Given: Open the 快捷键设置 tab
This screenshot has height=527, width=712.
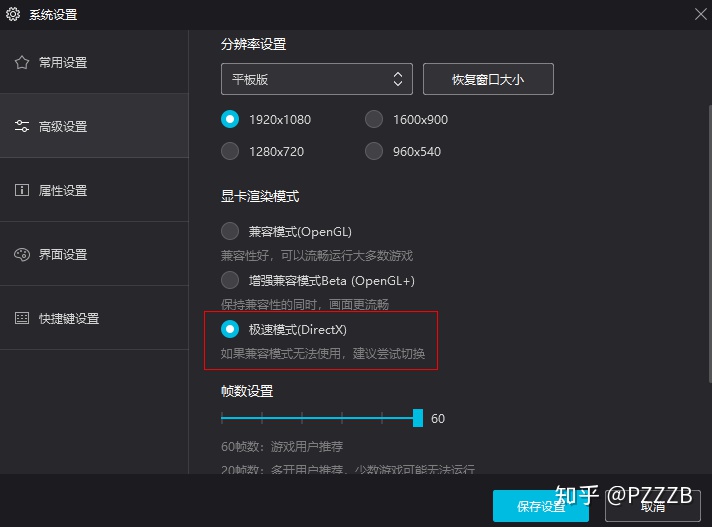Looking at the screenshot, I should coord(94,318).
